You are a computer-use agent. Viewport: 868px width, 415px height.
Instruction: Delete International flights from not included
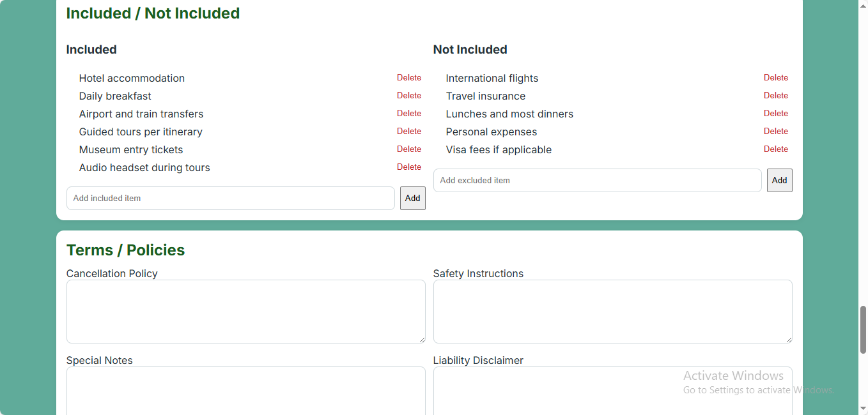tap(775, 78)
